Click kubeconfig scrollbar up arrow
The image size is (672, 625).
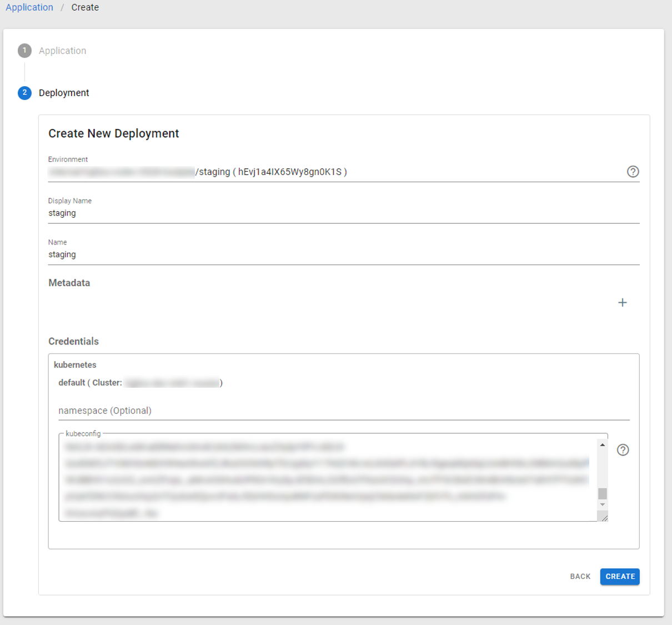pos(602,445)
